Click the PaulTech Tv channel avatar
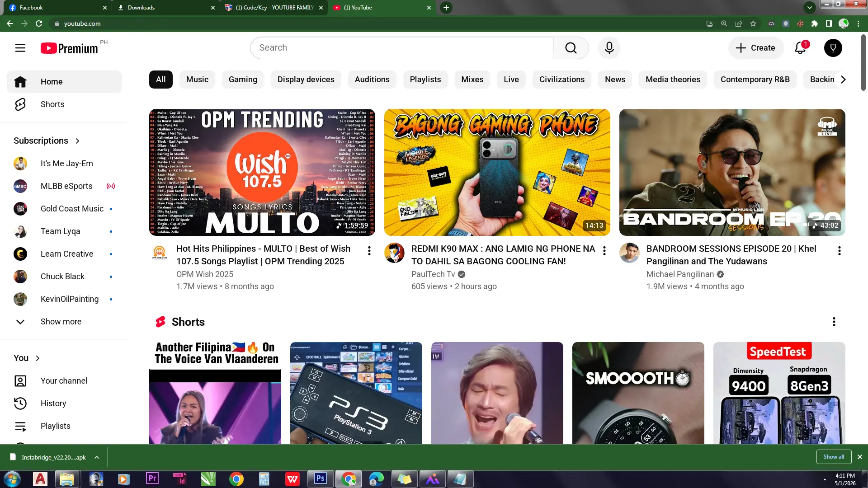The width and height of the screenshot is (868, 488). [x=394, y=253]
